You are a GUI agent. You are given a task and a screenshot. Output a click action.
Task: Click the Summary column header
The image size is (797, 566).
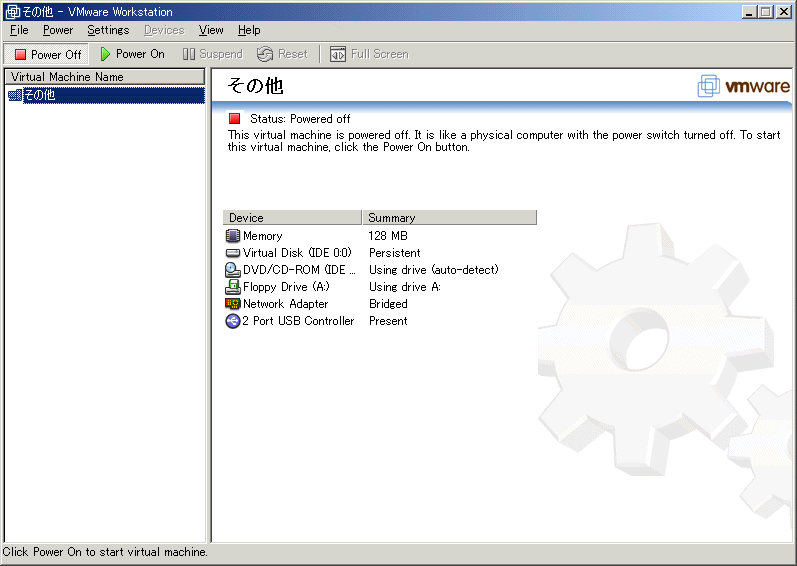point(450,217)
